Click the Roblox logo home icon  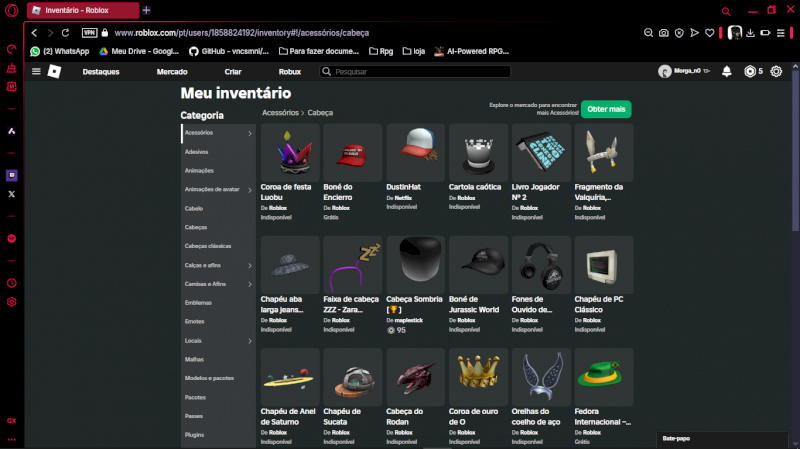[54, 71]
